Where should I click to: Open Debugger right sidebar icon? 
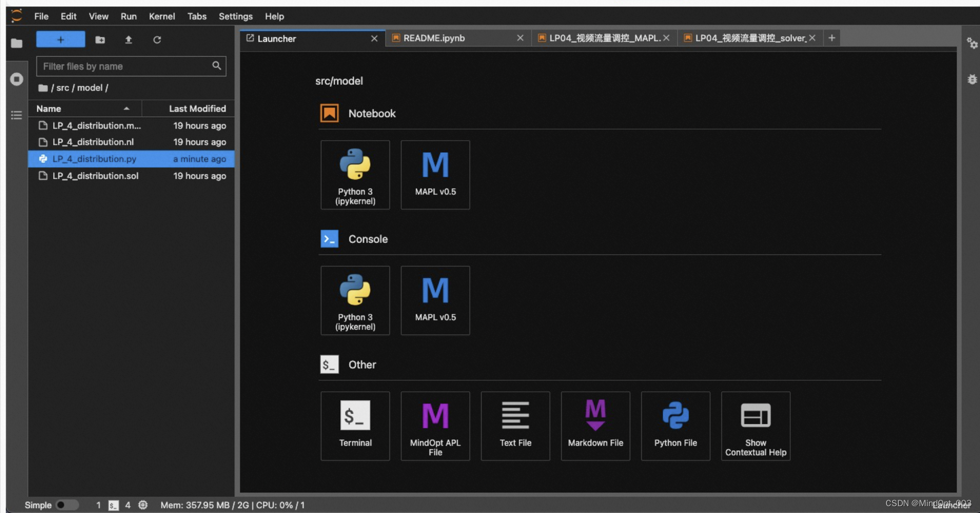click(x=972, y=80)
